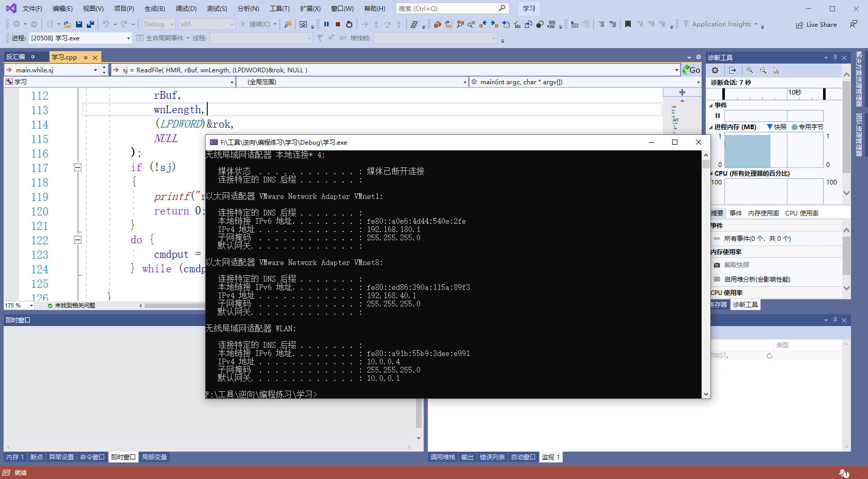
Task: Click the bookmark toggle icon in toolbar
Action: point(628,24)
